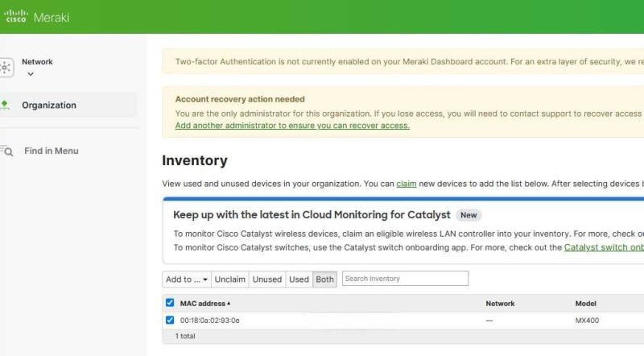Screen dimensions: 644x356
Task: Sort by Network column header
Action: [500, 304]
